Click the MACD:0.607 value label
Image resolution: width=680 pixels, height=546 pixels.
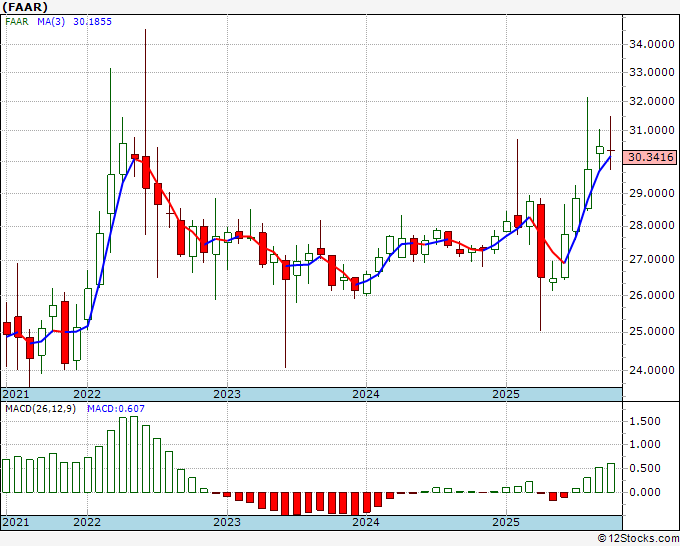point(116,409)
